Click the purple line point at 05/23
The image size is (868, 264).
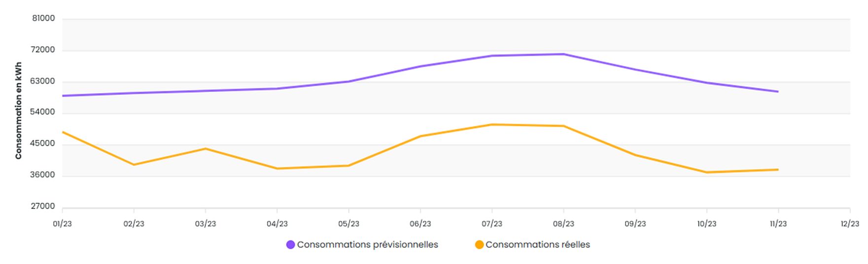(x=349, y=81)
